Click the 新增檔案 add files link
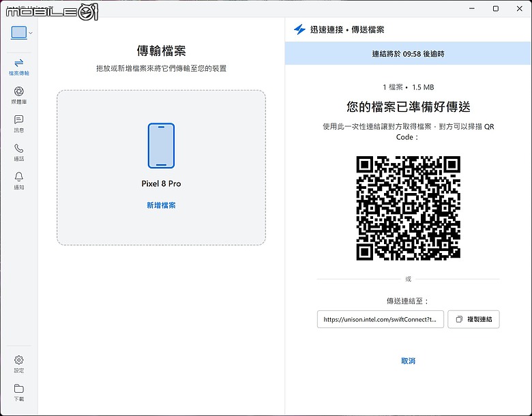The height and width of the screenshot is (416, 532). pos(161,205)
